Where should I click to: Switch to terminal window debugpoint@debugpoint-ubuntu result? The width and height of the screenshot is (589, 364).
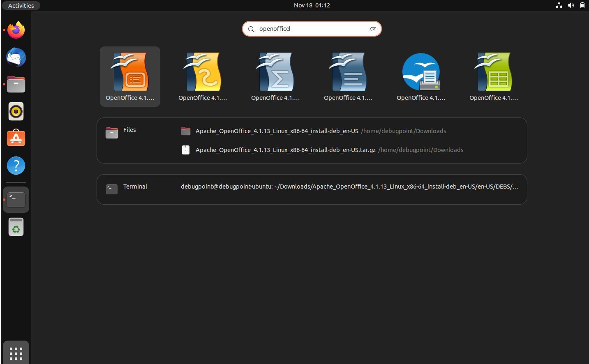coord(349,187)
